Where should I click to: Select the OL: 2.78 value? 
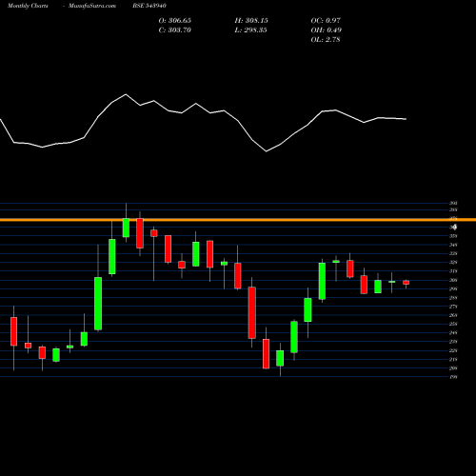click(326, 39)
